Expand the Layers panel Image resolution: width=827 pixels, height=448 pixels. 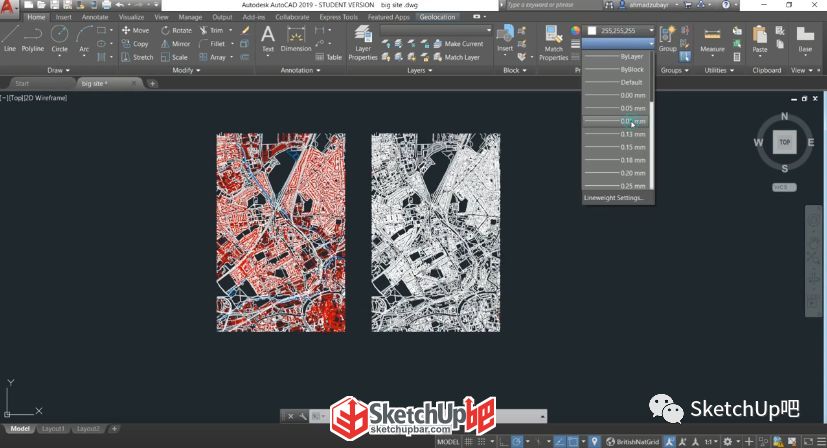point(420,70)
